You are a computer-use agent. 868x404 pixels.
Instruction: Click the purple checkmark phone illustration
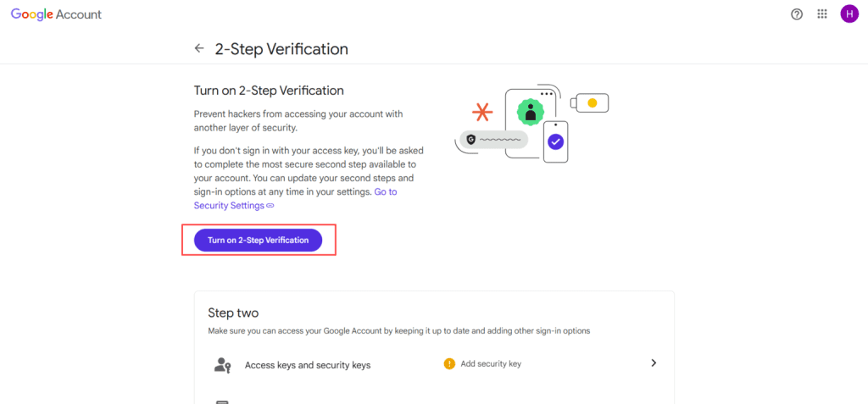pos(555,141)
